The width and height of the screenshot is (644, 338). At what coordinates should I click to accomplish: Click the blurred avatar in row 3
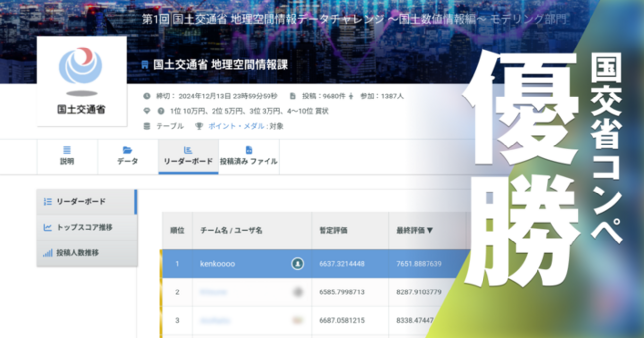coord(298,321)
